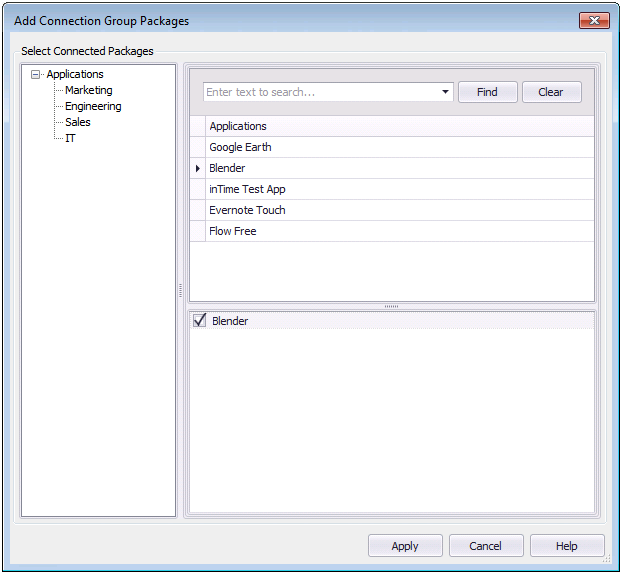Click the Applications column header

(238, 126)
